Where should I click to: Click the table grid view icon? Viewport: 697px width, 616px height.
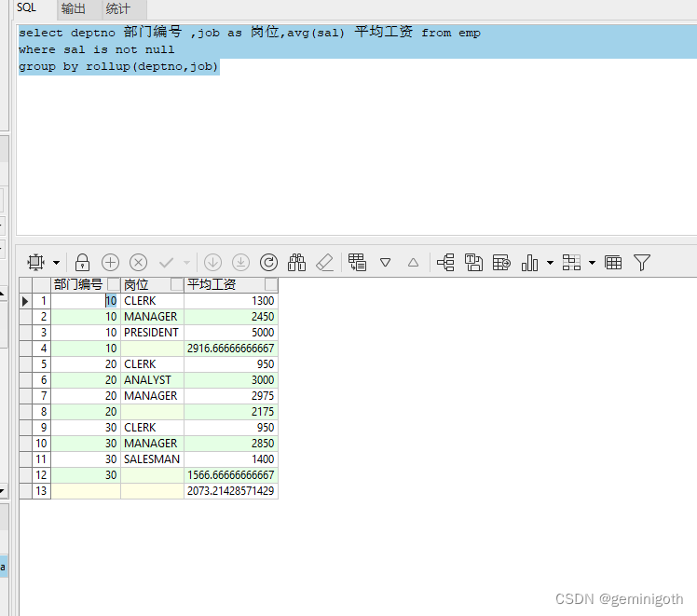click(613, 262)
